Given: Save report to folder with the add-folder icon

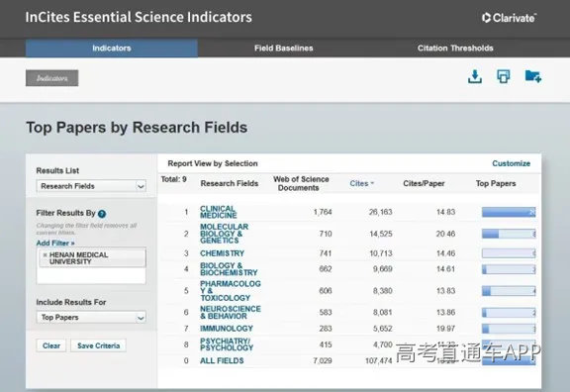Looking at the screenshot, I should (x=533, y=76).
